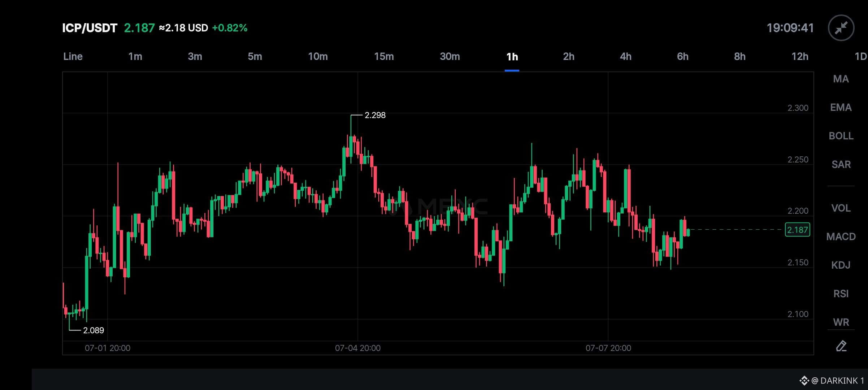Toggle the MACD sub-indicator
Image resolution: width=868 pixels, height=390 pixels.
[x=841, y=237]
